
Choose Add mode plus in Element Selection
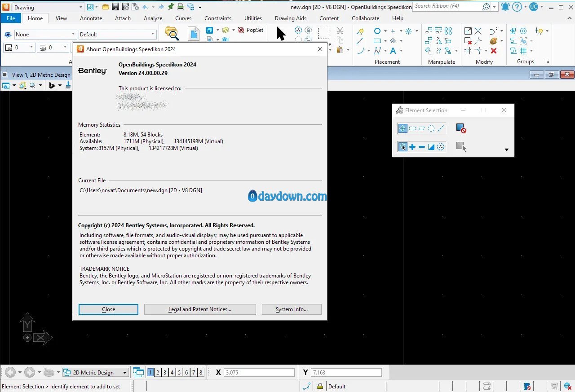click(412, 147)
